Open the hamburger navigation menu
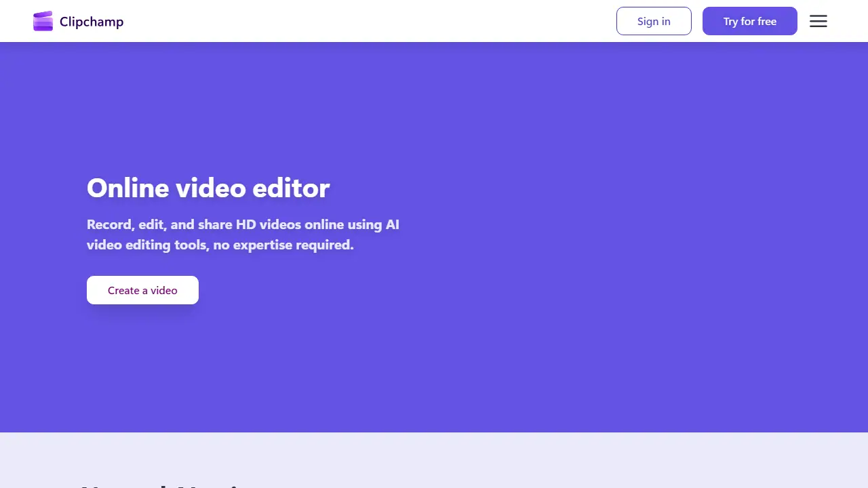 [x=818, y=21]
